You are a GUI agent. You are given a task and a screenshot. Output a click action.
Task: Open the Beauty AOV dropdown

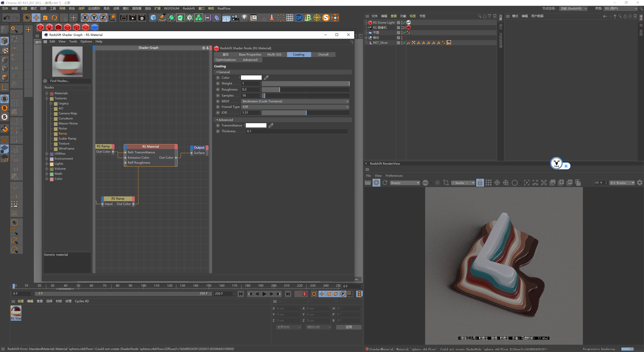[x=405, y=183]
